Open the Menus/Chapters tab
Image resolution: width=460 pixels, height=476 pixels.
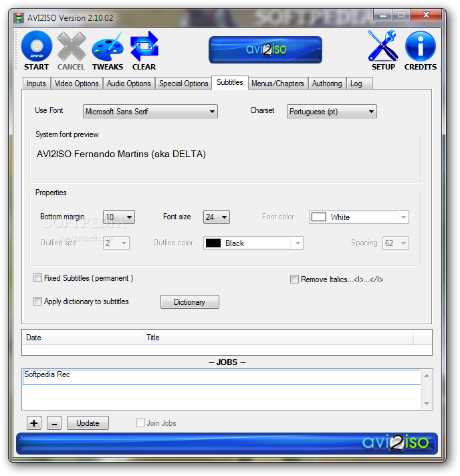pyautogui.click(x=277, y=84)
